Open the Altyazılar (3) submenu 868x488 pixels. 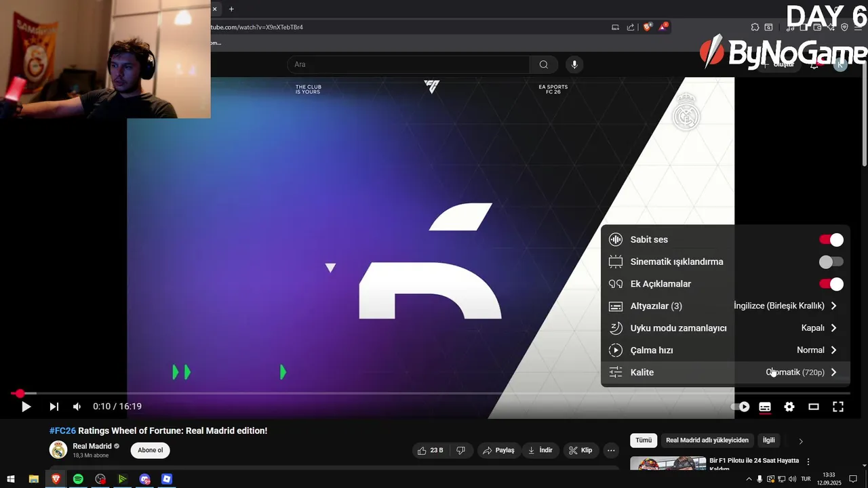point(725,306)
